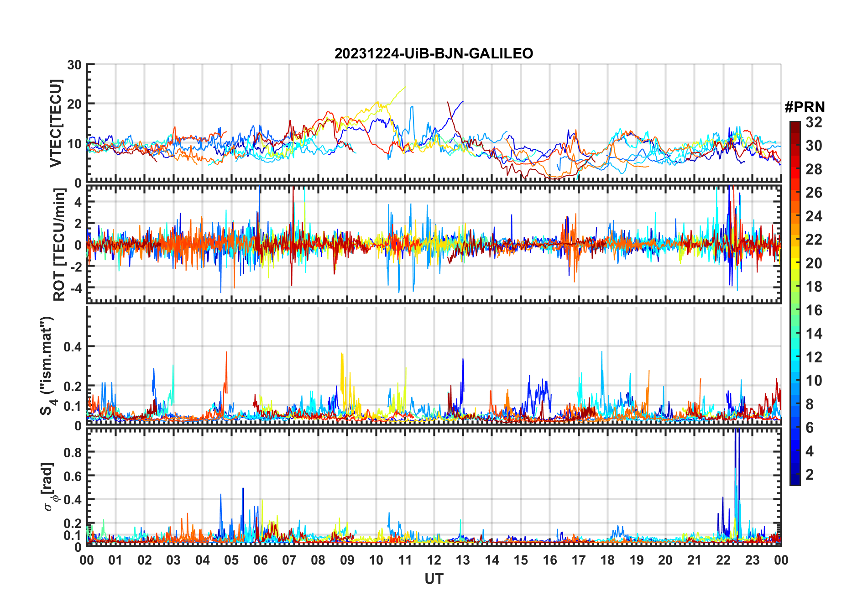Image resolution: width=868 pixels, height=607 pixels.
Task: Click the #PRN colorbar title
Action: (805, 107)
